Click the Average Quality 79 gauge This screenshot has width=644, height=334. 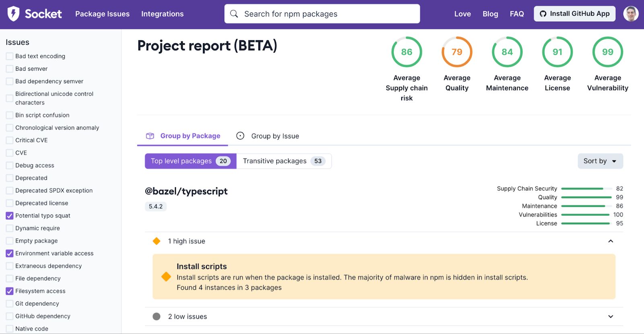(457, 52)
